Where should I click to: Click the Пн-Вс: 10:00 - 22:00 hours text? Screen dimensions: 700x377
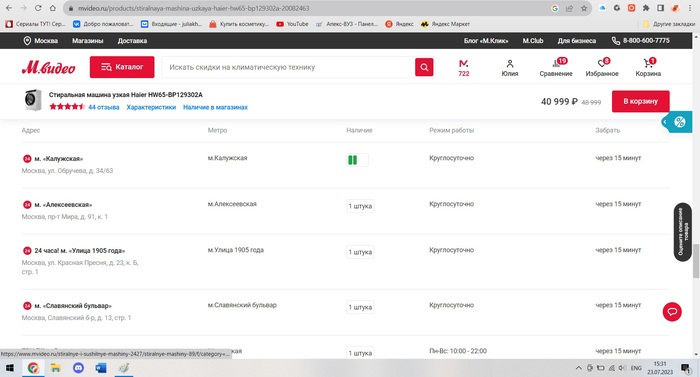tap(458, 351)
